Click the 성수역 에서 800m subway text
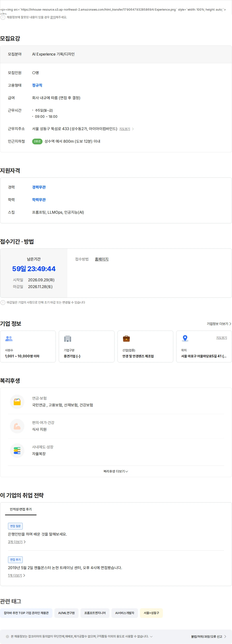 72,141
